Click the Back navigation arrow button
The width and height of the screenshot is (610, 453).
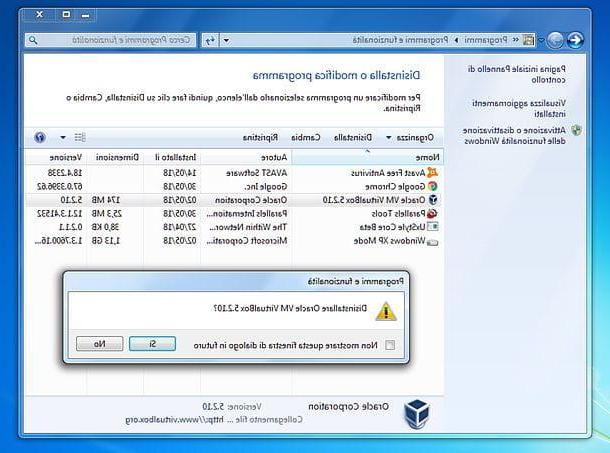(575, 40)
